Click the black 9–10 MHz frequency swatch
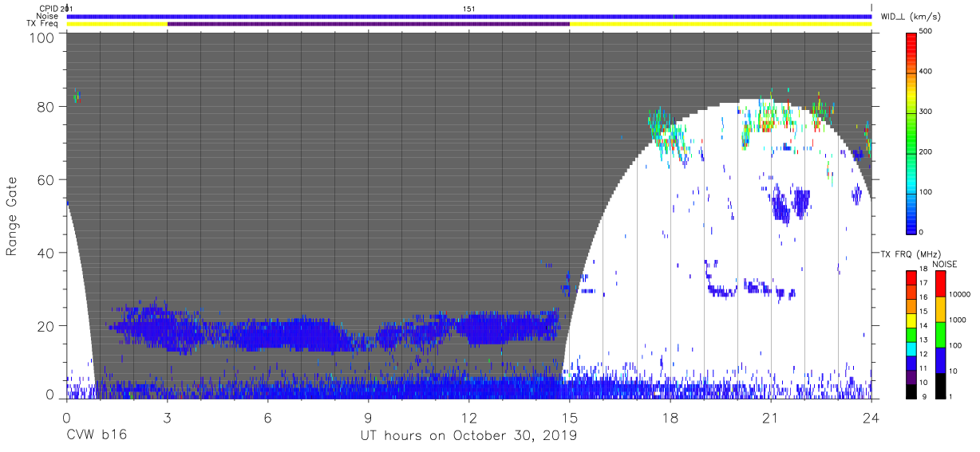This screenshot has width=980, height=452. [x=911, y=391]
